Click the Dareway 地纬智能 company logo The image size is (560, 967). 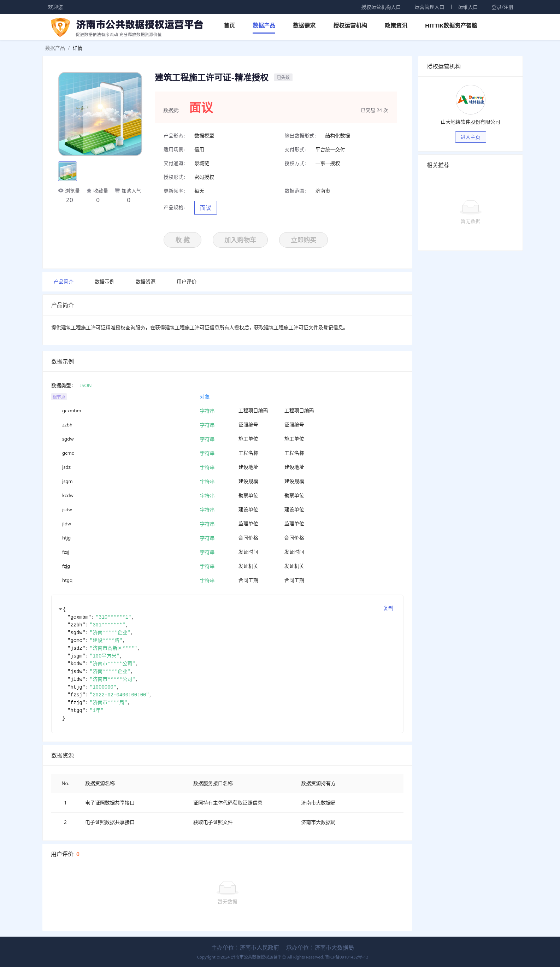[x=470, y=100]
